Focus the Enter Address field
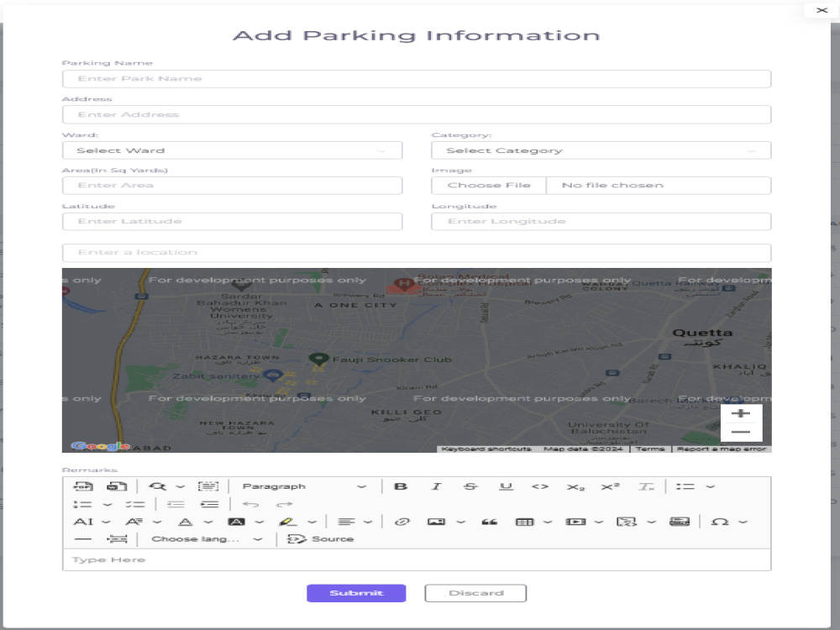 [417, 114]
